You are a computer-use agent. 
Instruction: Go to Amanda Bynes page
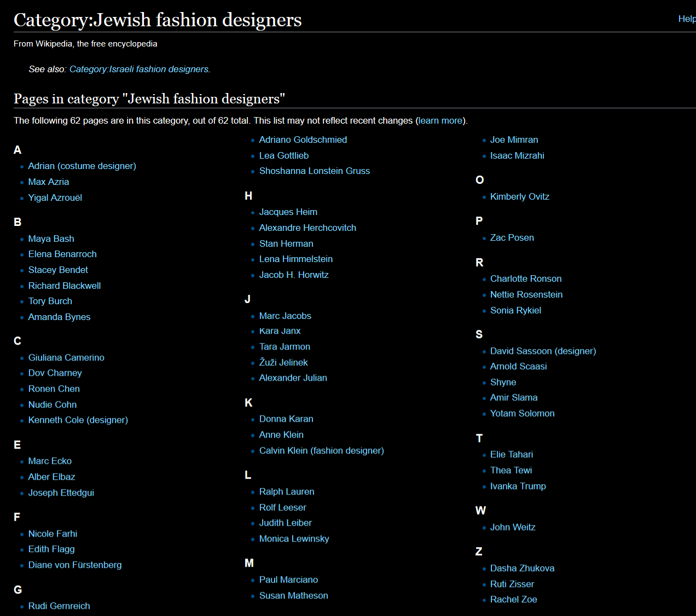pyautogui.click(x=60, y=317)
